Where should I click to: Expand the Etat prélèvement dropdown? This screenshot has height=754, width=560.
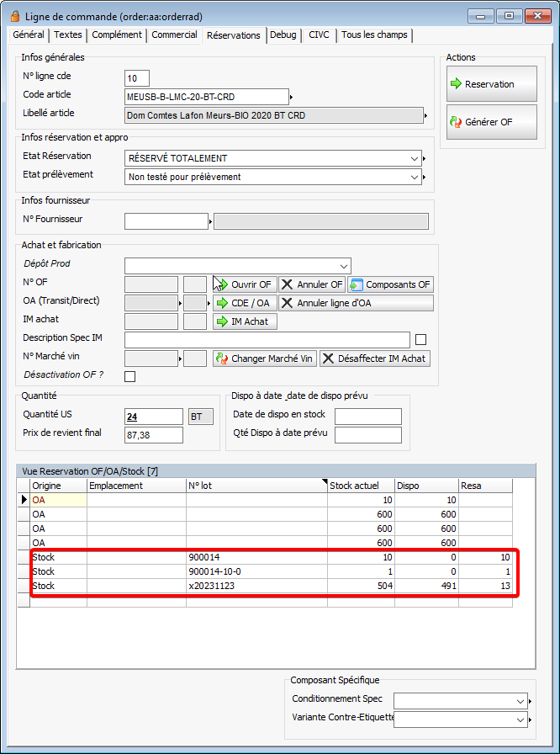coord(414,177)
